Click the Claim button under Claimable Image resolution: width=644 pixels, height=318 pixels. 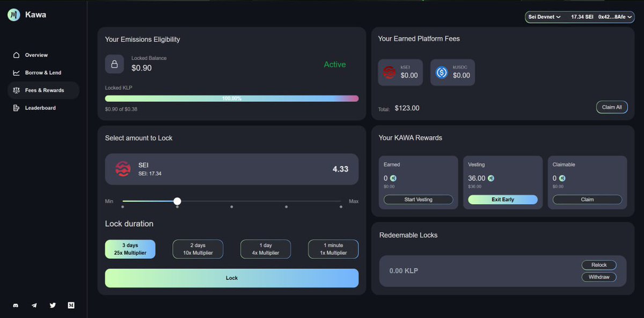coord(587,199)
